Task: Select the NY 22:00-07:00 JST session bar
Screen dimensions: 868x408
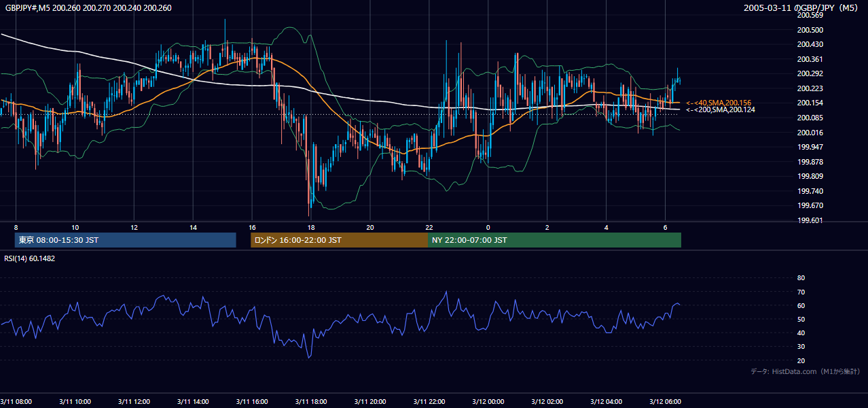Action: pos(554,240)
